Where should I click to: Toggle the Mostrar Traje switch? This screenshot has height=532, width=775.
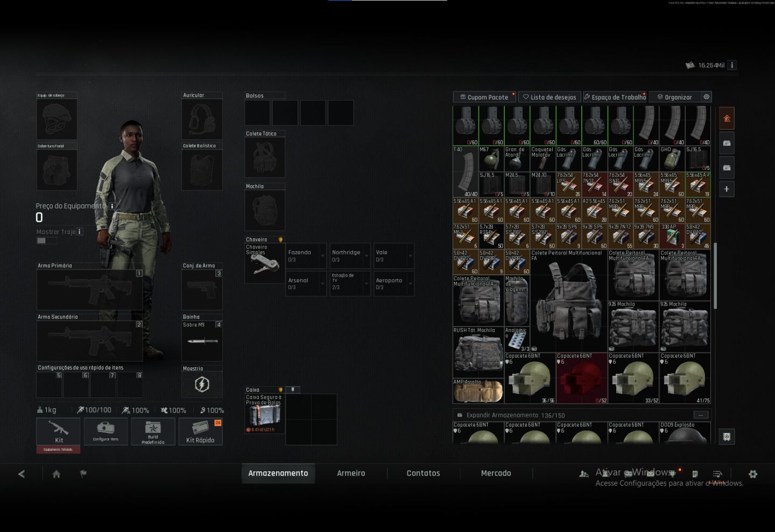tap(46, 240)
